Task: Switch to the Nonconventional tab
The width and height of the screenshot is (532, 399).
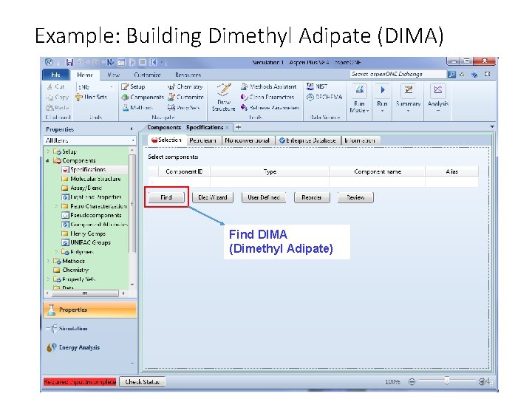Action: [247, 140]
